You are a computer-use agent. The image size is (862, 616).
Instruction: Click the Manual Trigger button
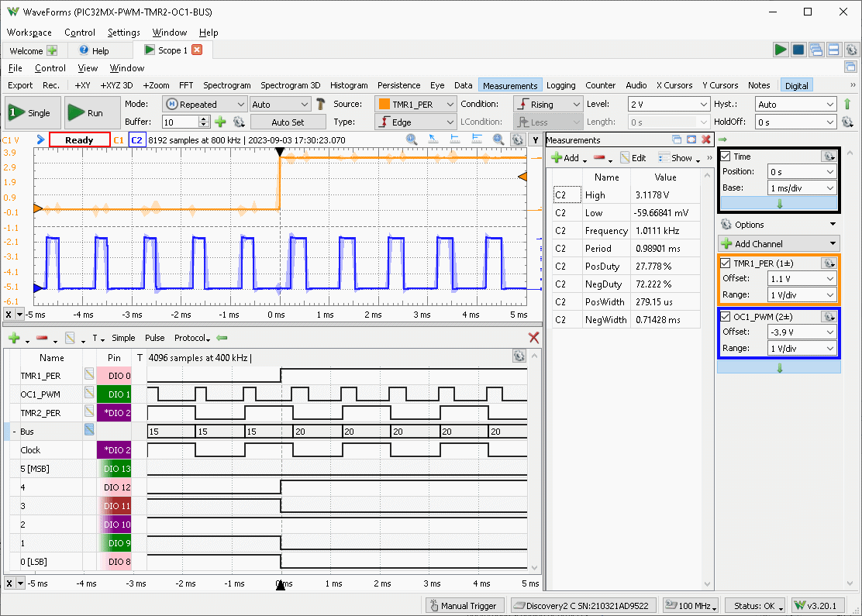tap(464, 605)
